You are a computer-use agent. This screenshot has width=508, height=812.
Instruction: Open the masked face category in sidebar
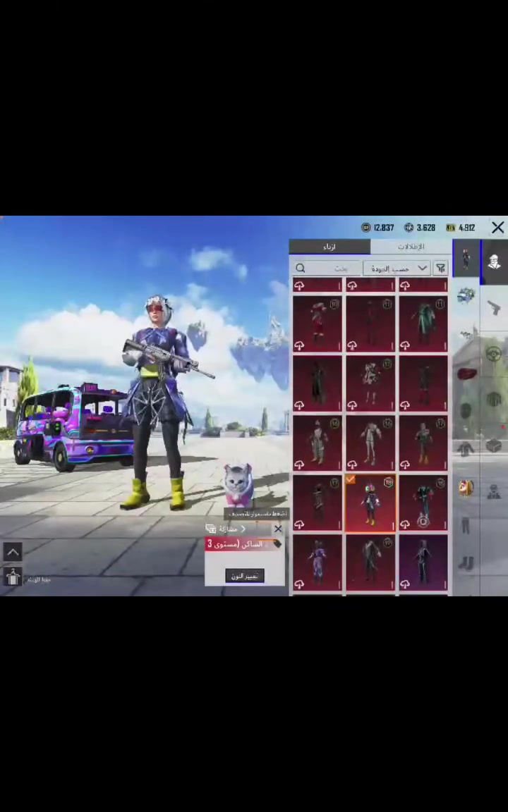pos(494,262)
